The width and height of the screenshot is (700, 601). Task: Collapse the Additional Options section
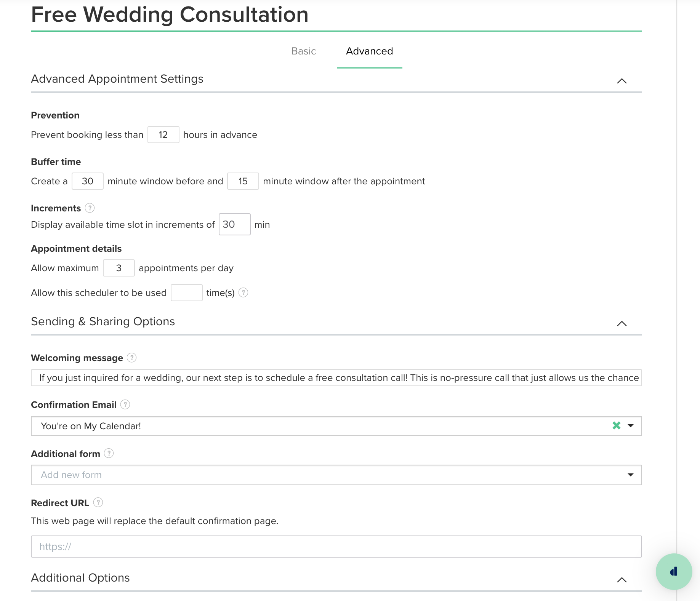coord(622,580)
